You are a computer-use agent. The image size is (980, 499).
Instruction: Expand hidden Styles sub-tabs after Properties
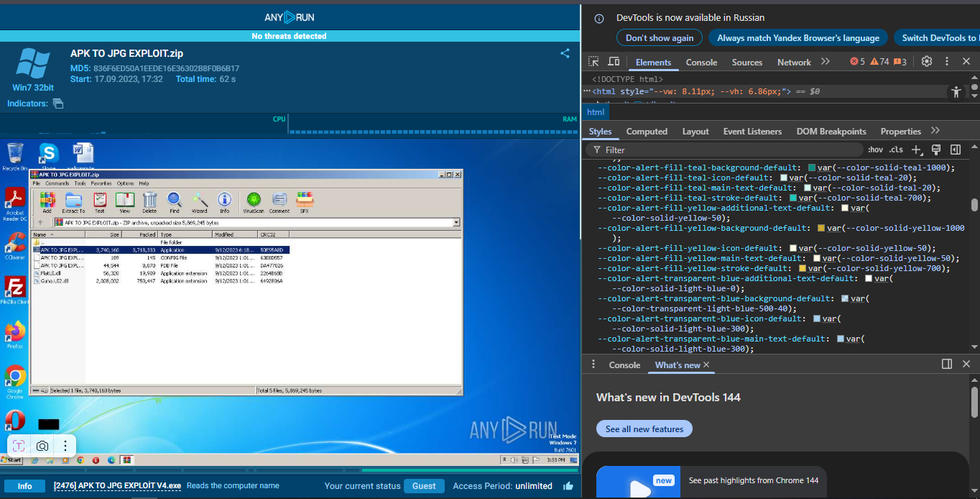tap(935, 131)
